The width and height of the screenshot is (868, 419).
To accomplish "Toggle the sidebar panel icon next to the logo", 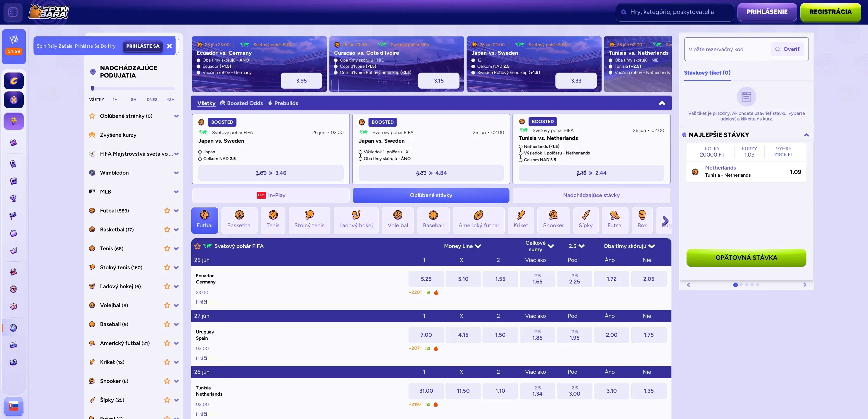I will pyautogui.click(x=13, y=12).
